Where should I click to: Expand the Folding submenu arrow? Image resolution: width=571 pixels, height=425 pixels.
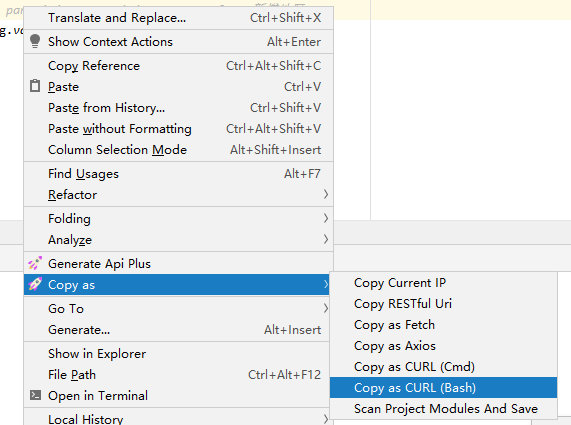pyautogui.click(x=326, y=218)
